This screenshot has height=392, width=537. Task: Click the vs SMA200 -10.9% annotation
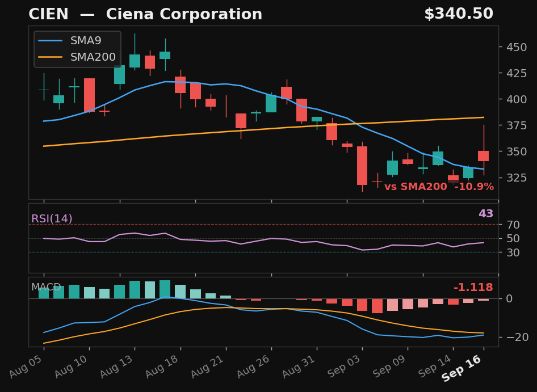pyautogui.click(x=439, y=187)
